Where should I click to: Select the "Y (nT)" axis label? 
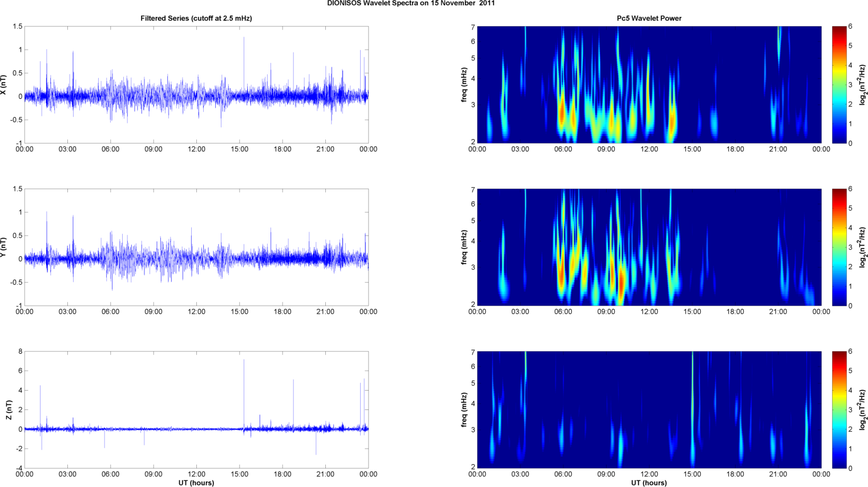4,247
